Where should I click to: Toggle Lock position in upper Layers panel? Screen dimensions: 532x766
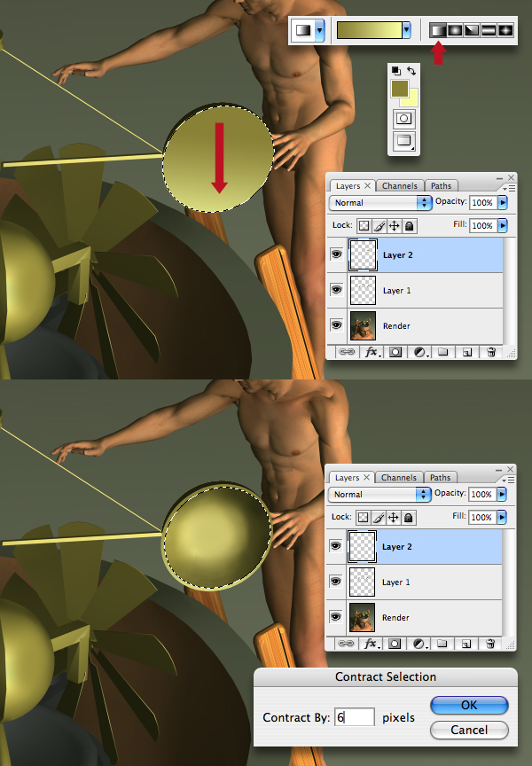click(395, 226)
